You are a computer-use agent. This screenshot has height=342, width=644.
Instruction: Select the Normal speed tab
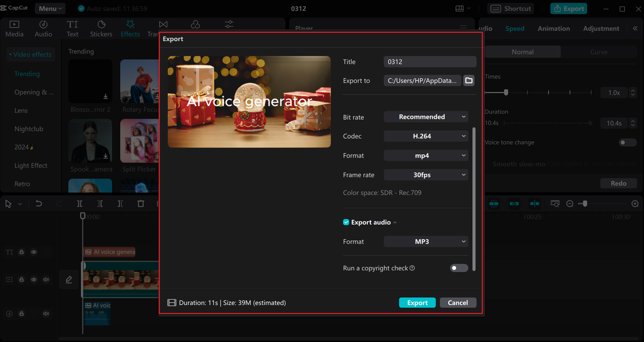click(523, 52)
